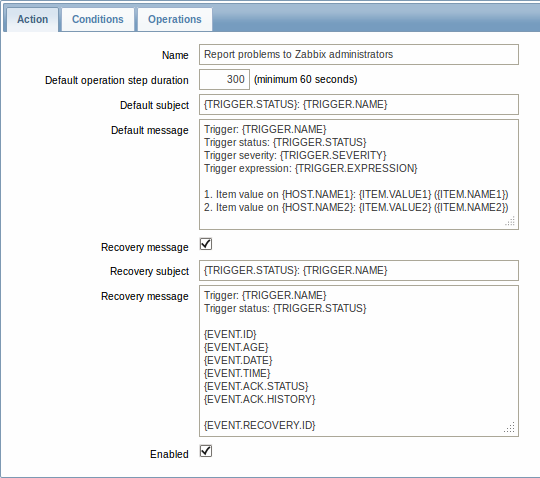Toggle the Recovery message checkbox
Screen dimensions: 540x478
click(206, 244)
